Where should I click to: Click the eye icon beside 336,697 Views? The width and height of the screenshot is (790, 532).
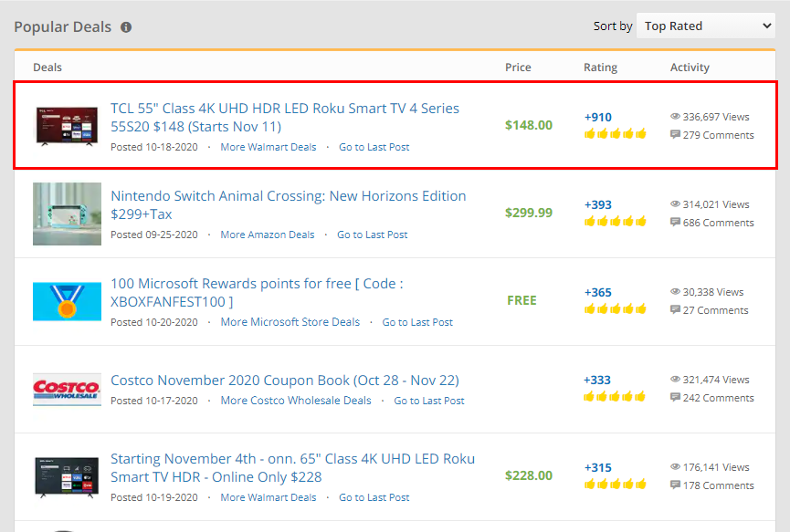[675, 116]
